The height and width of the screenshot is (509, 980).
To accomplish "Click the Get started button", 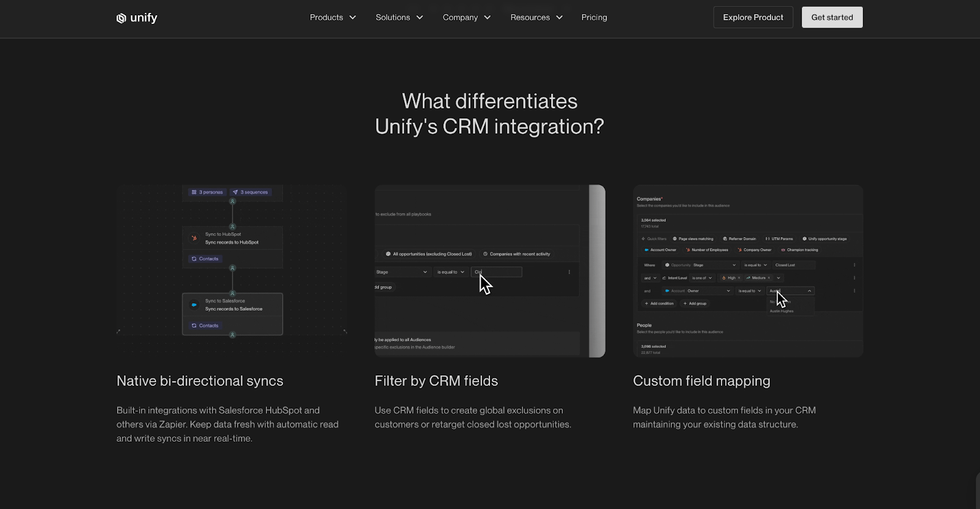I will coord(832,17).
